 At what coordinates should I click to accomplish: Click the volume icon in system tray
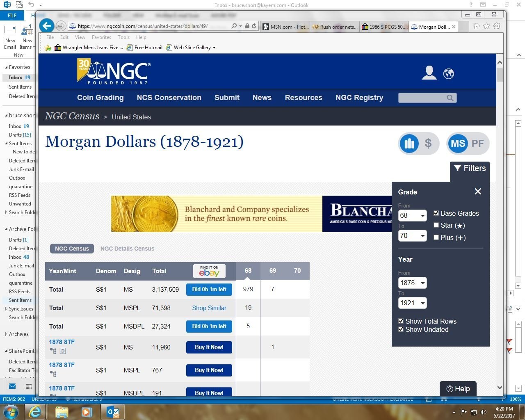pos(484,412)
